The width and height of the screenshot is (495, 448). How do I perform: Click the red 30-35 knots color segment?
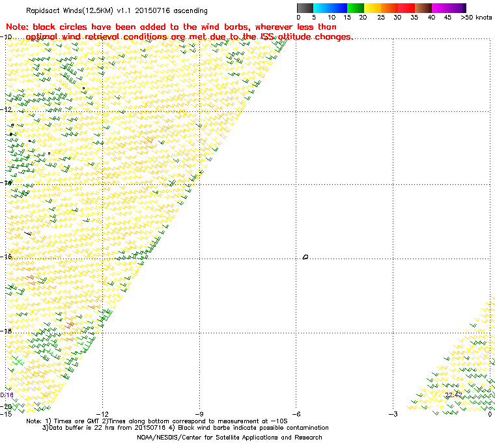coord(406,8)
